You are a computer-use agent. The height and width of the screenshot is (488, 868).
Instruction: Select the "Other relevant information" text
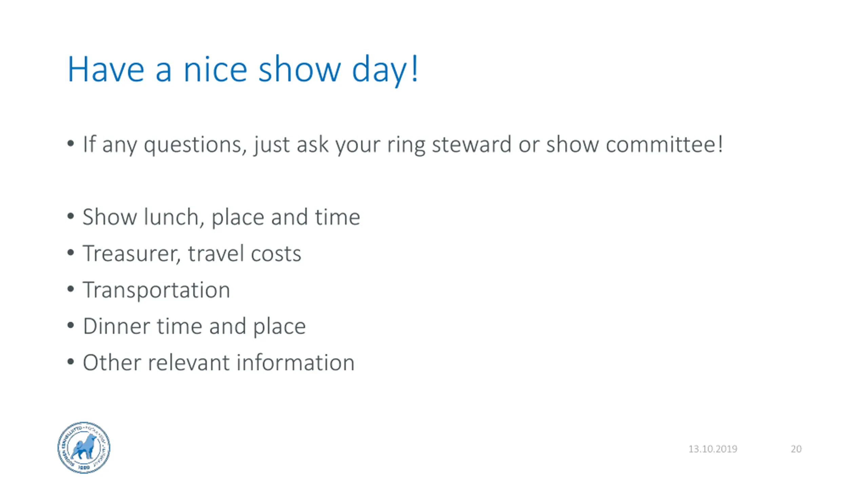click(219, 363)
